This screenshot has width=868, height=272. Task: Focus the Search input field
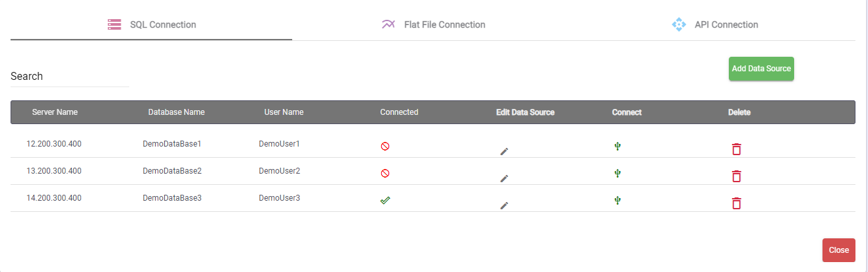pos(69,77)
